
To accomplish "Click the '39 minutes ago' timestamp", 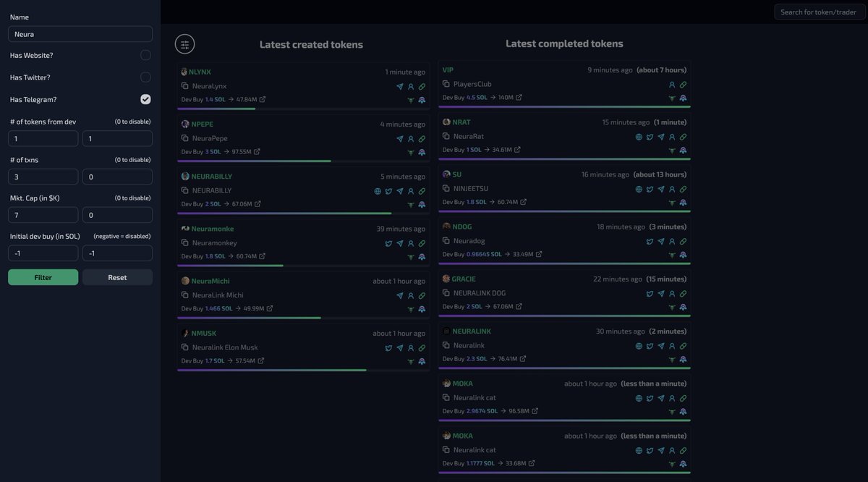I will tap(401, 229).
